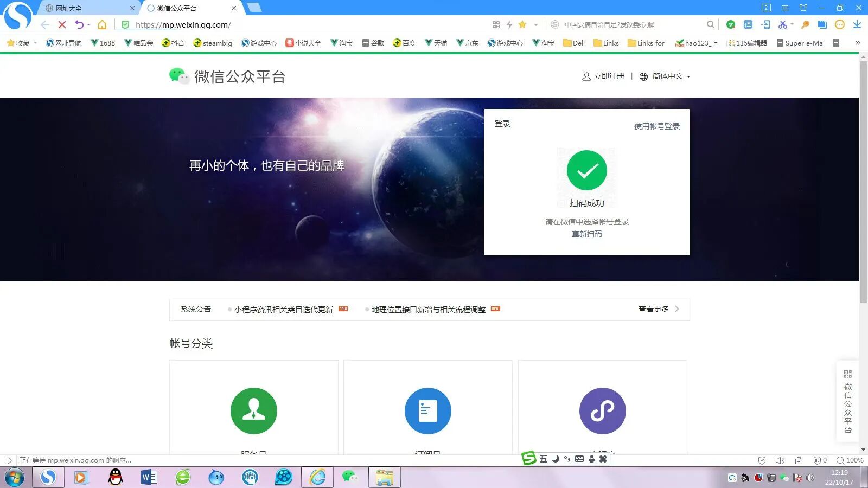Click the search magnifier icon

[711, 24]
